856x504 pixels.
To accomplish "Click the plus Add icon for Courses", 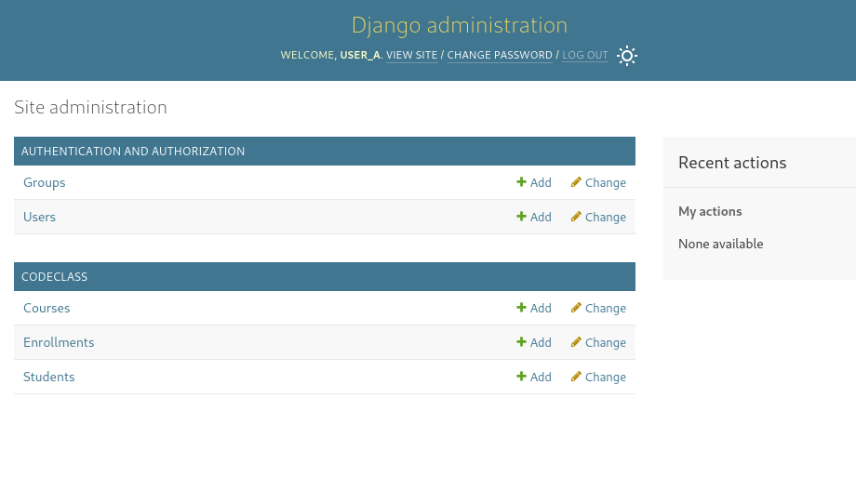I will click(522, 308).
